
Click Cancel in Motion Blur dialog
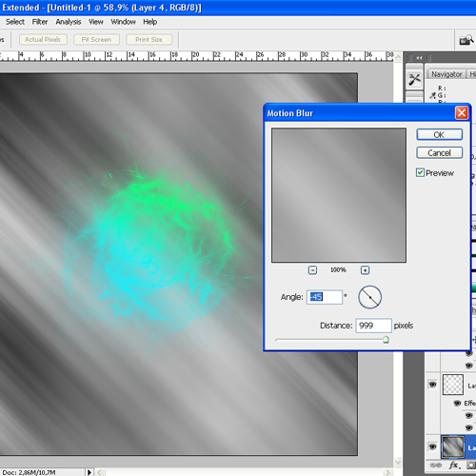439,153
